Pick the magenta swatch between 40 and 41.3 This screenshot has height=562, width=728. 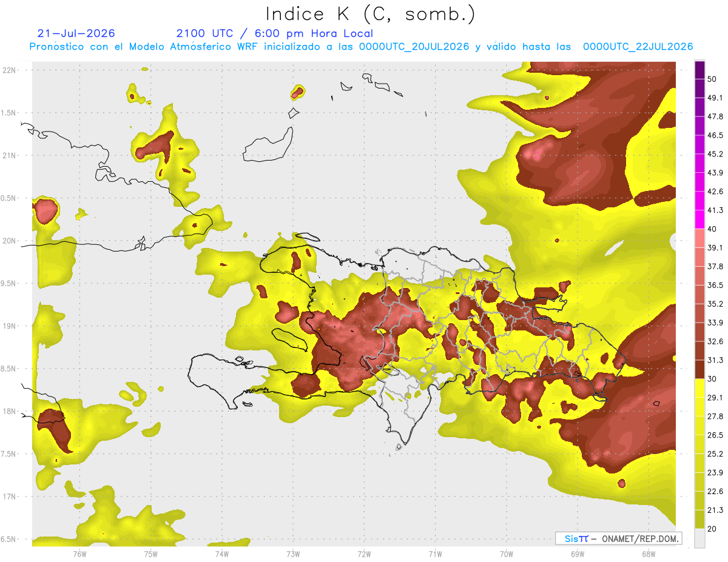click(x=699, y=219)
